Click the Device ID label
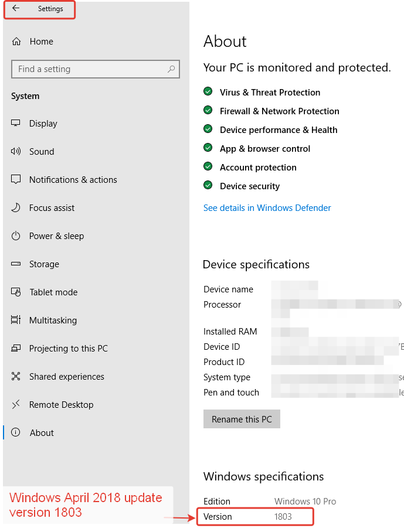Viewport: 404px width, 532px height. click(x=222, y=346)
